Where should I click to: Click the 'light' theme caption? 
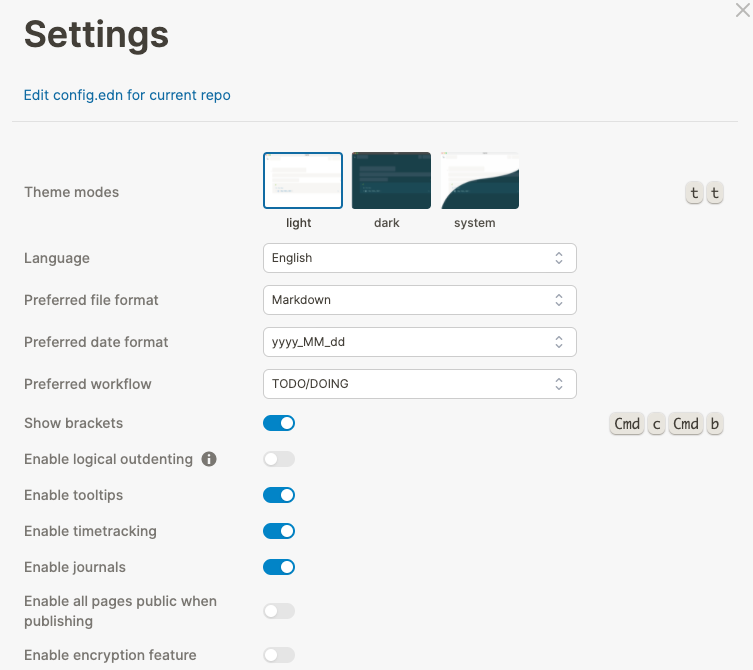(299, 223)
